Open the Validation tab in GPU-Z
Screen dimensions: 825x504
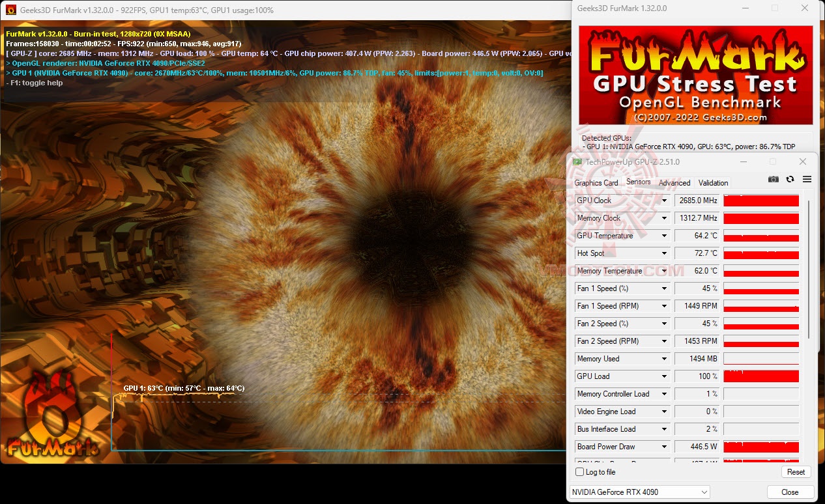(714, 183)
